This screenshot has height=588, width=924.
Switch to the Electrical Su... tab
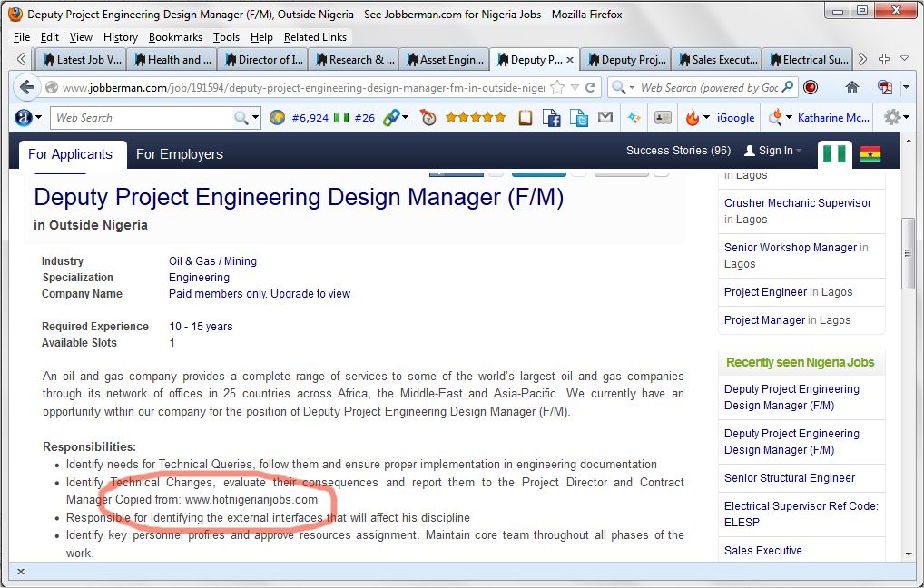pyautogui.click(x=807, y=60)
